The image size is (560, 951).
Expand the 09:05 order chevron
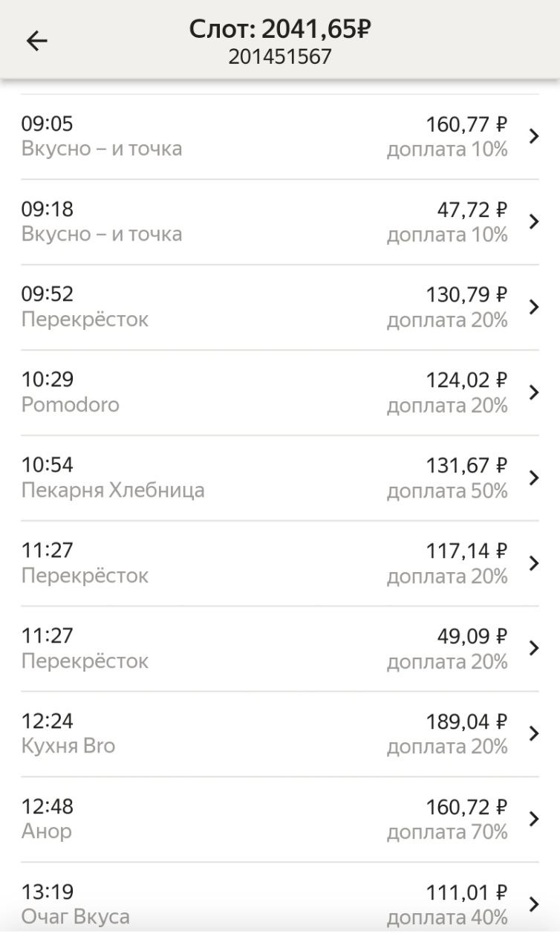pos(533,136)
